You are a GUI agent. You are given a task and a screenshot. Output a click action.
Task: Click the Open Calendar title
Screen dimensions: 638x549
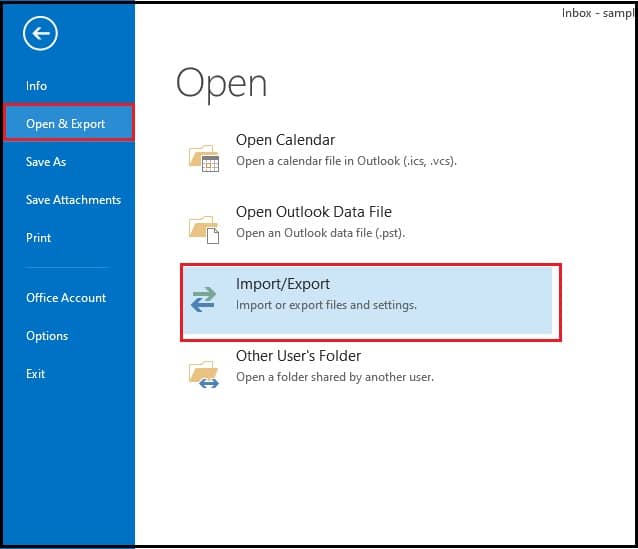point(285,140)
